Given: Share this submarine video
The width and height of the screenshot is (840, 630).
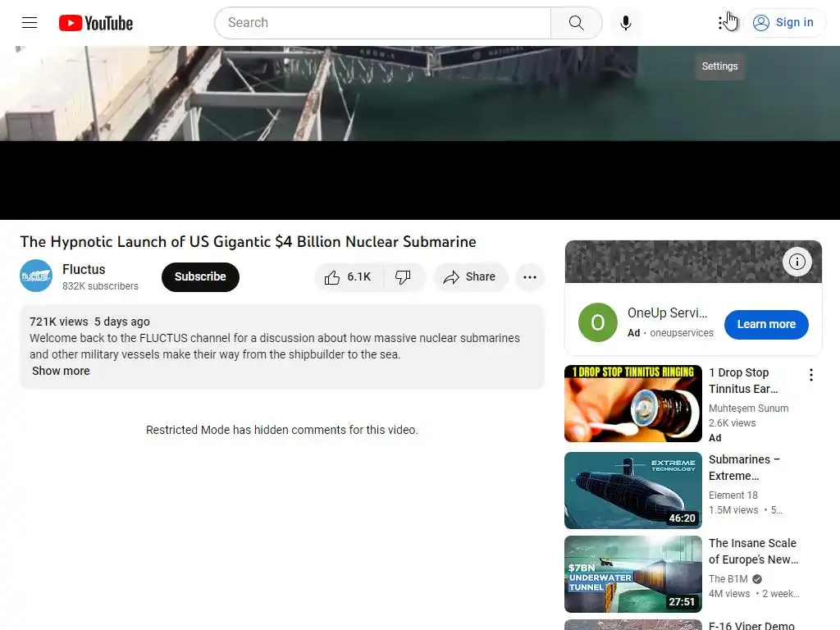Looking at the screenshot, I should pos(470,277).
